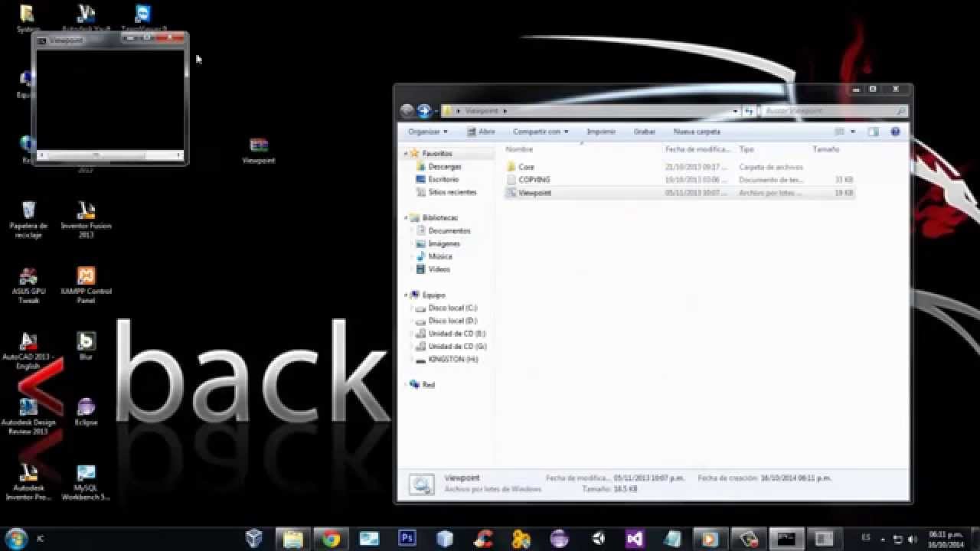Click the Explorer forward navigation arrow
The width and height of the screenshot is (980, 551).
point(423,111)
